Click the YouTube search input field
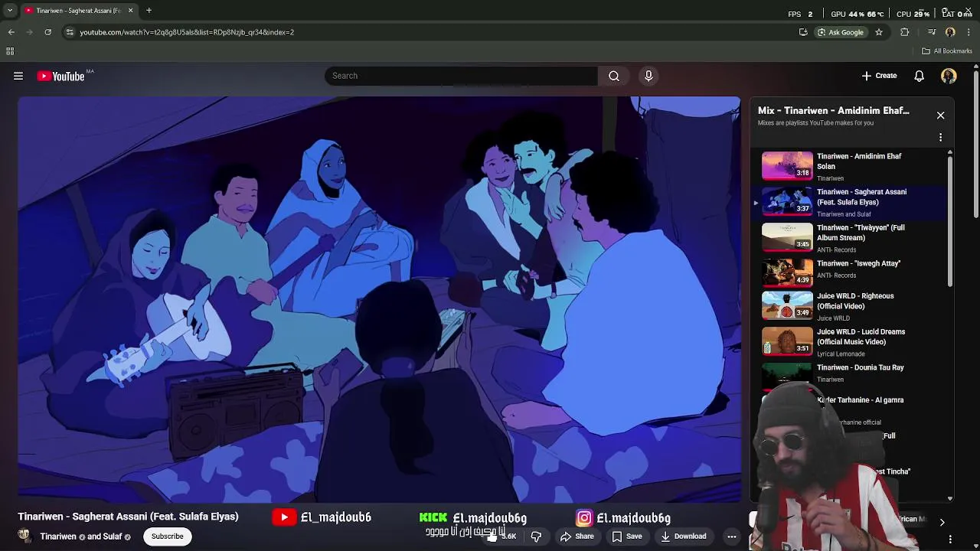 point(461,76)
